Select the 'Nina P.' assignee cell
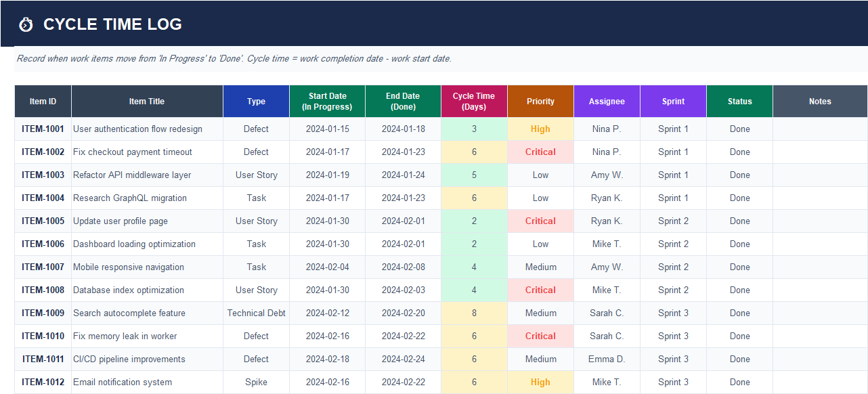868x394 pixels. coord(606,129)
